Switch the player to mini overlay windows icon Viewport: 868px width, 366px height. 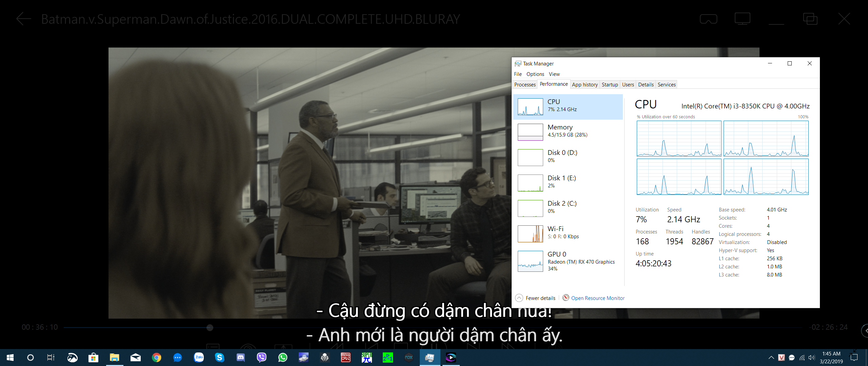pyautogui.click(x=810, y=19)
